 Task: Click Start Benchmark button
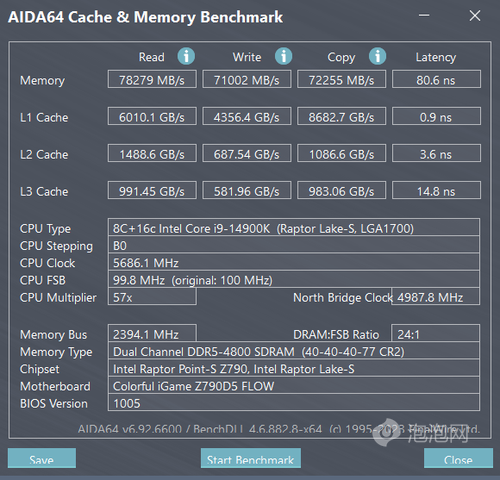point(251,458)
